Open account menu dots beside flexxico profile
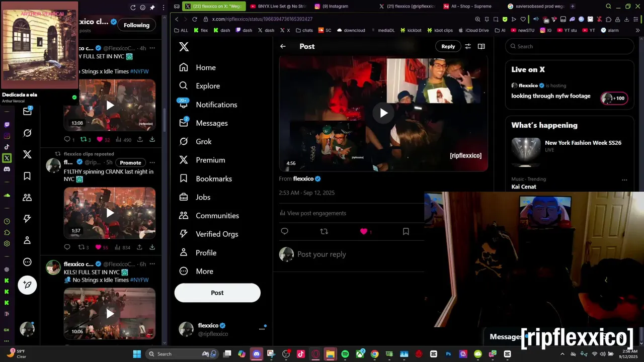Image resolution: width=644 pixels, height=362 pixels. (262, 329)
